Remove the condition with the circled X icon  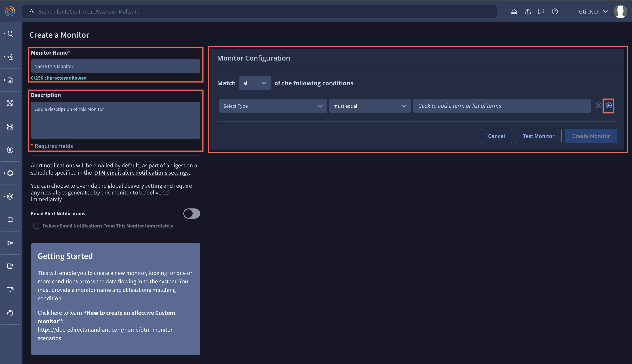[x=598, y=106]
